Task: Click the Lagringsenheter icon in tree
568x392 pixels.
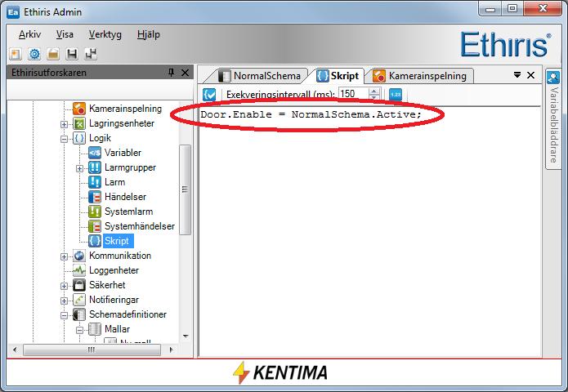Action: (x=79, y=123)
